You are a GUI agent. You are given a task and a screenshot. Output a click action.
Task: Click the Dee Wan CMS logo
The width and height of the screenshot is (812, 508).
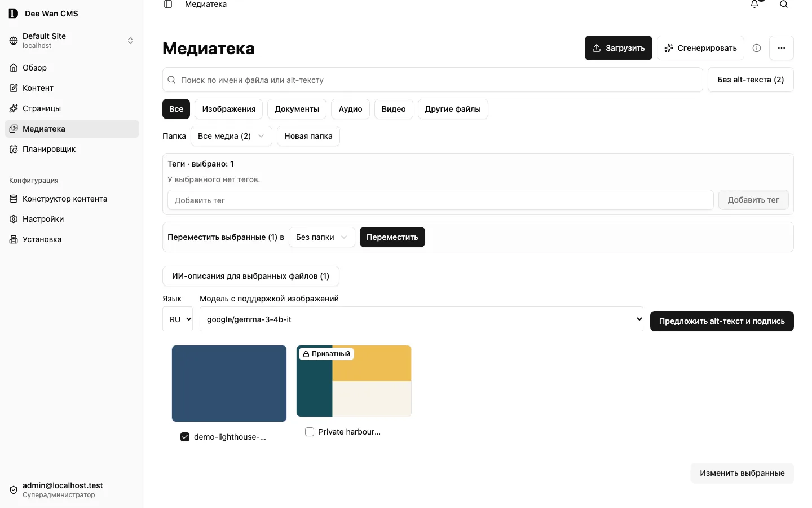14,14
